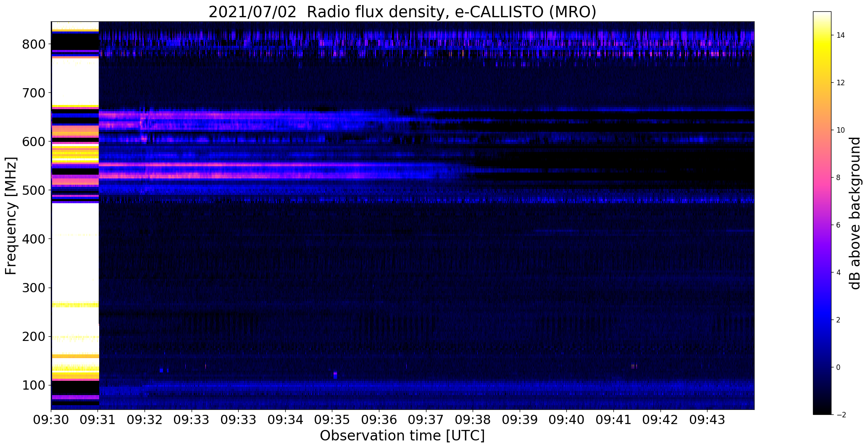The width and height of the screenshot is (868, 448).
Task: Click the 200 frequency tick label
Action: pos(34,337)
